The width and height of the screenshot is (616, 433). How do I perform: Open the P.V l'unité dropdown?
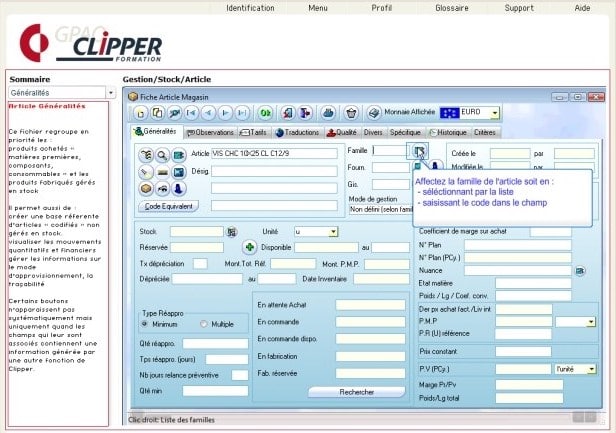(591, 369)
